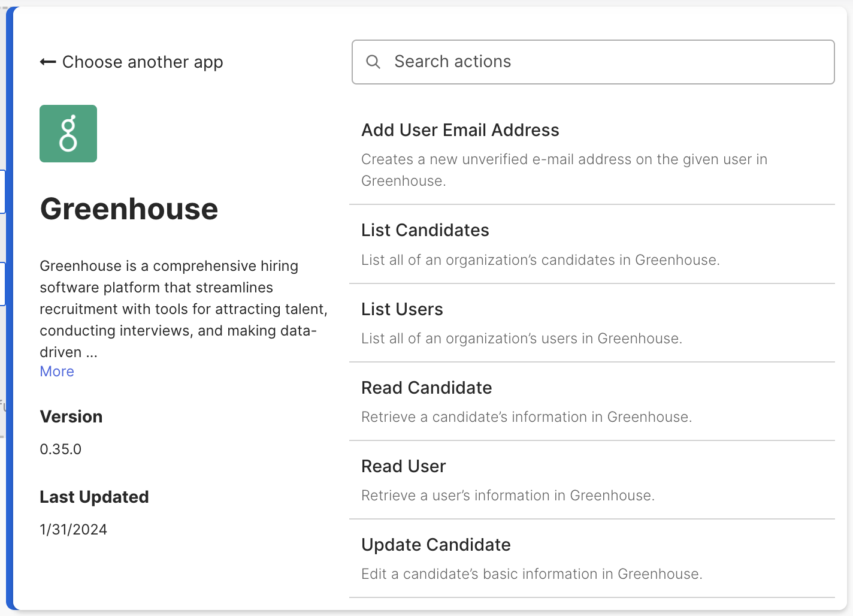Click the green Greenhouse app logo
Screen dimensions: 853x616
tap(68, 134)
